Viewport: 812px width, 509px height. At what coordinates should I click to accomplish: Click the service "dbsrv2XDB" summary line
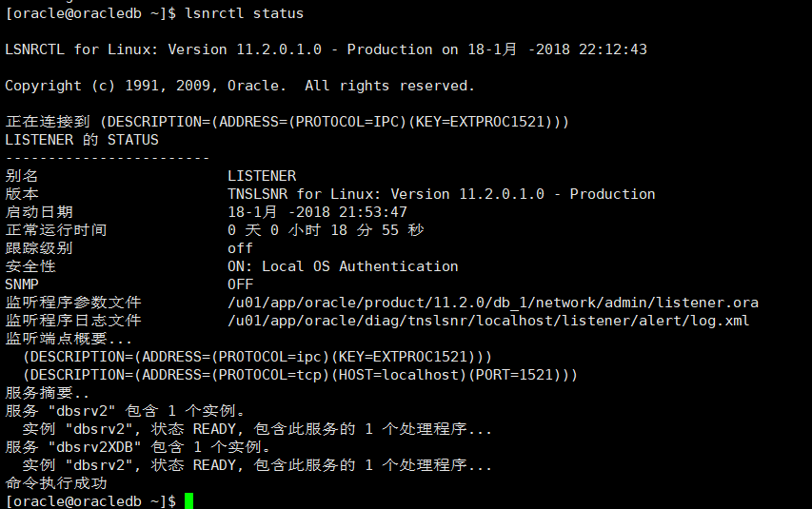point(139,447)
